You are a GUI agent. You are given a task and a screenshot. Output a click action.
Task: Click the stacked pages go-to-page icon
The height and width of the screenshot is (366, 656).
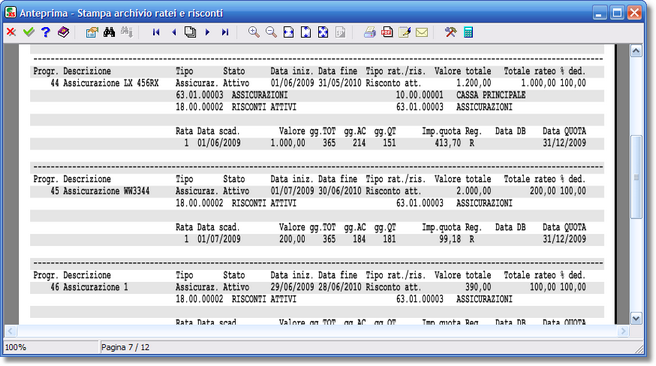click(x=190, y=32)
